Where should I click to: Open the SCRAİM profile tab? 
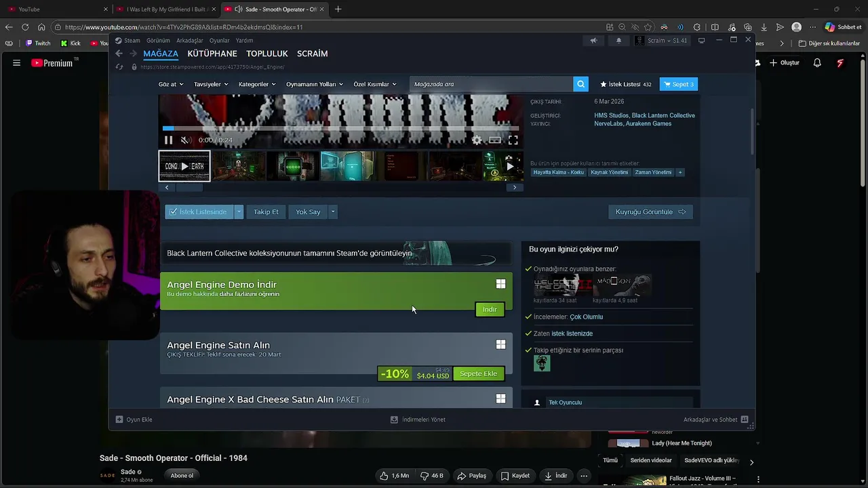(312, 54)
